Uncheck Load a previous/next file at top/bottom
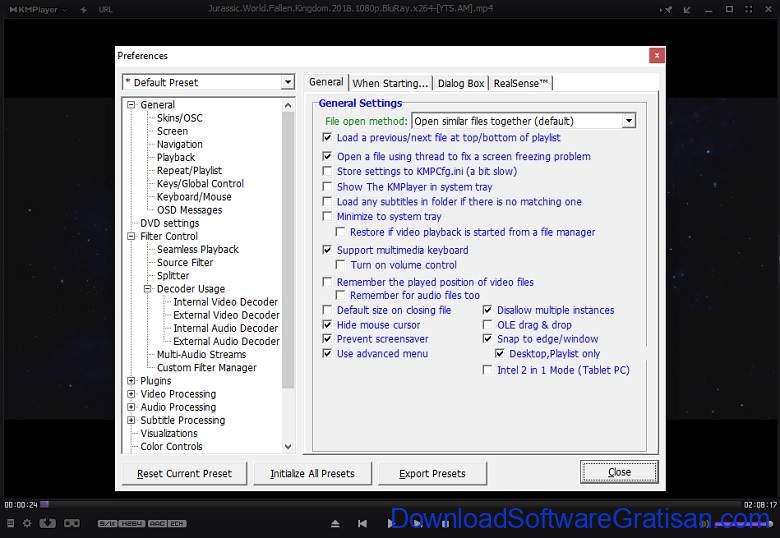The width and height of the screenshot is (780, 538). point(327,138)
